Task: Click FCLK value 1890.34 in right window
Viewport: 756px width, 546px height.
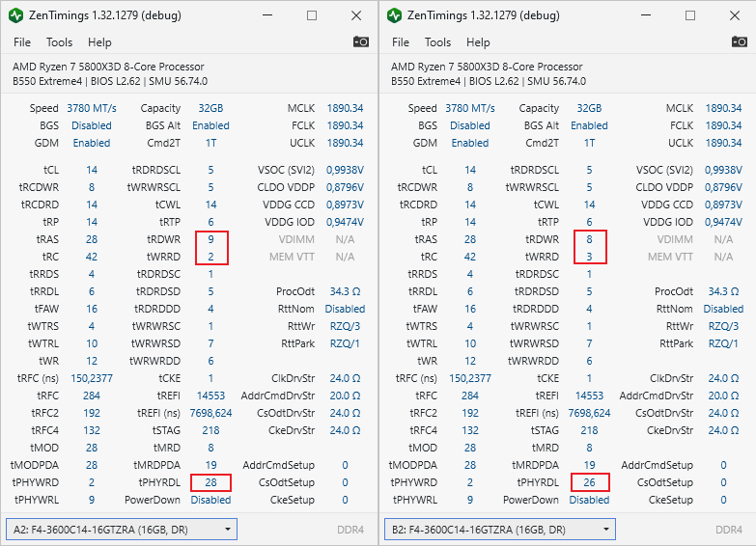Action: click(724, 125)
